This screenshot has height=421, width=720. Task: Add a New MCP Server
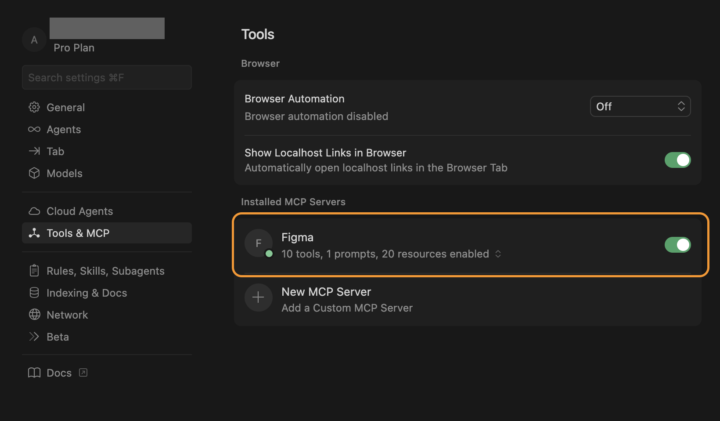tap(468, 299)
